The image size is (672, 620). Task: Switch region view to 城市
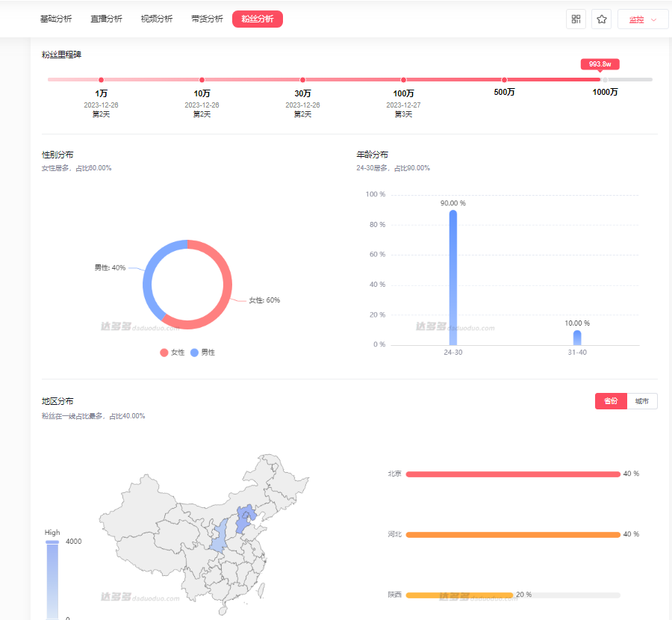click(642, 401)
